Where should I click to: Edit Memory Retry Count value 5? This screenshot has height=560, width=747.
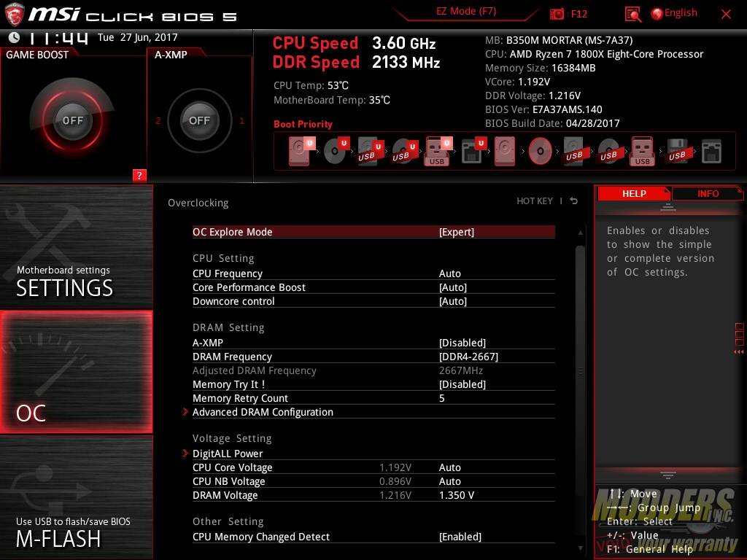point(441,397)
